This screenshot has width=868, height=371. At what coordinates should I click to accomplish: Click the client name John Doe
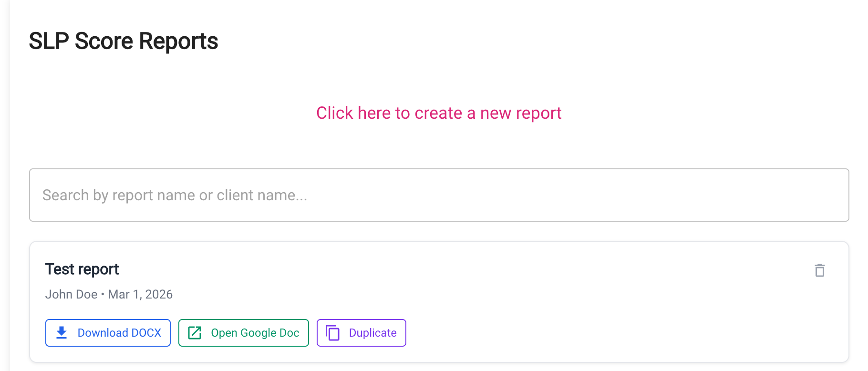click(72, 294)
